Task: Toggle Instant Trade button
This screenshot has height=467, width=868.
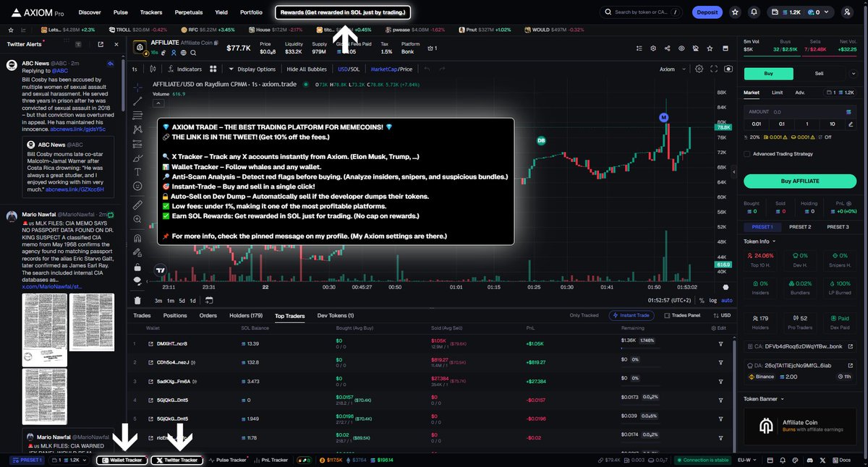Action: point(633,315)
